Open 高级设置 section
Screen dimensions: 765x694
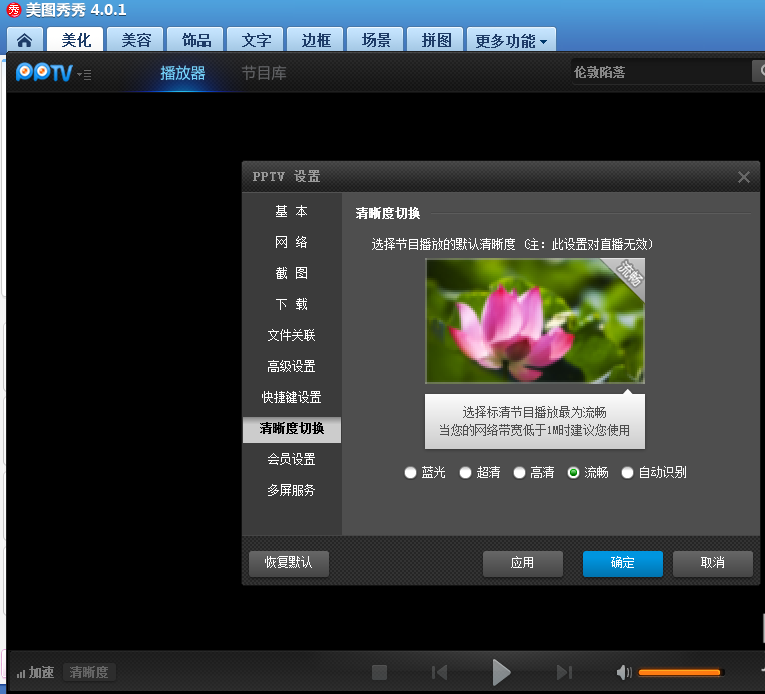(x=292, y=366)
